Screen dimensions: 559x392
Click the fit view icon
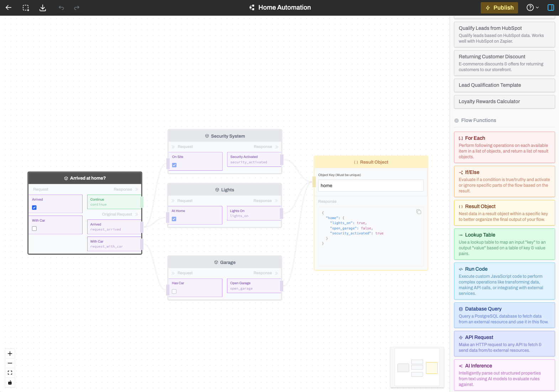coord(10,373)
